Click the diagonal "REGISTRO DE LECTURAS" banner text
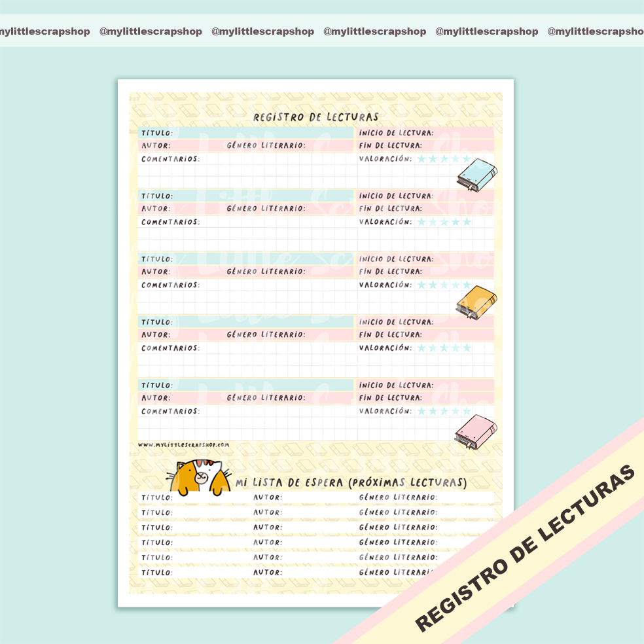Viewport: 644px width, 644px height. click(525, 548)
